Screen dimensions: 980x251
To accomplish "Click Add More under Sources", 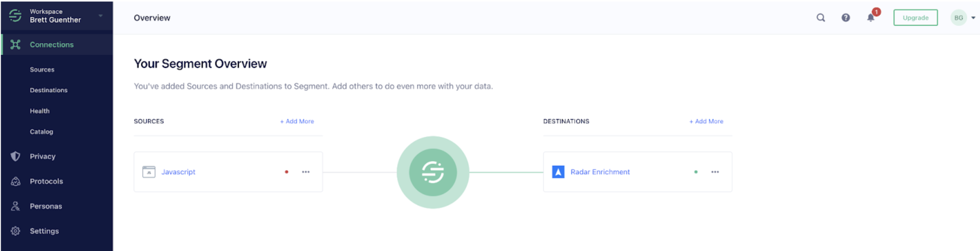I will point(297,122).
